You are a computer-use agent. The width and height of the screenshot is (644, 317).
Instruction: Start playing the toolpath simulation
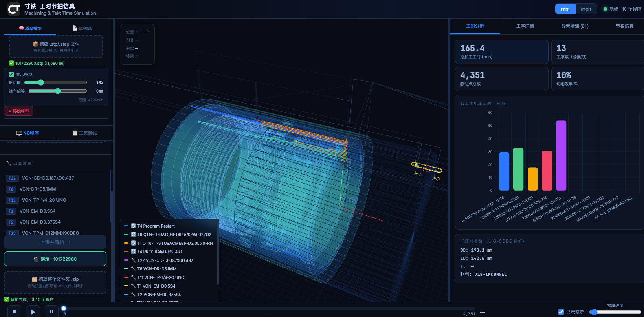tap(33, 312)
